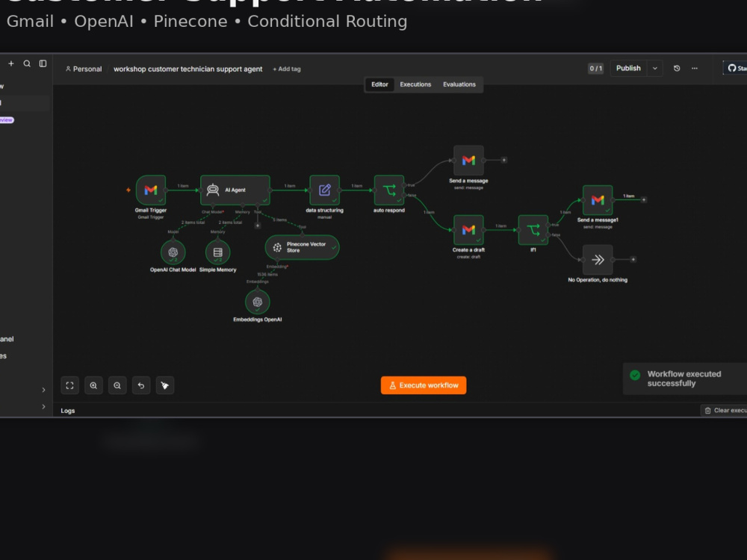747x560 pixels.
Task: Click the tidy up workflow icon
Action: (x=165, y=385)
